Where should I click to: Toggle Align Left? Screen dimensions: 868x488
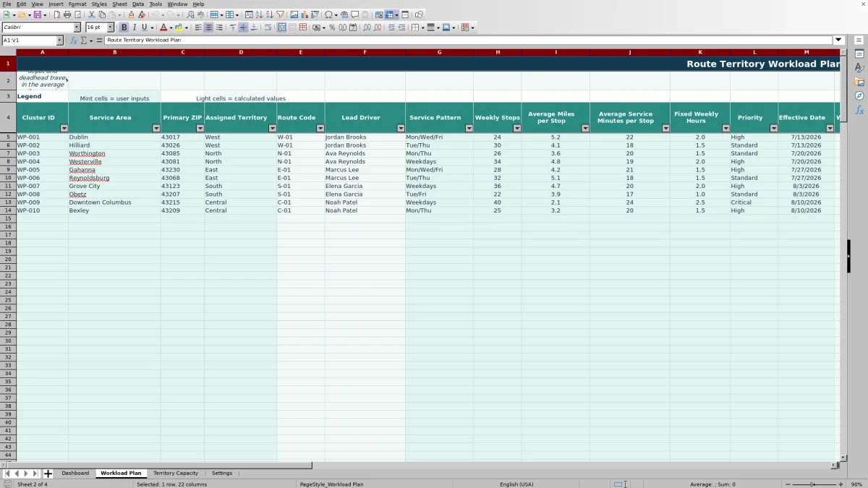pyautogui.click(x=198, y=27)
